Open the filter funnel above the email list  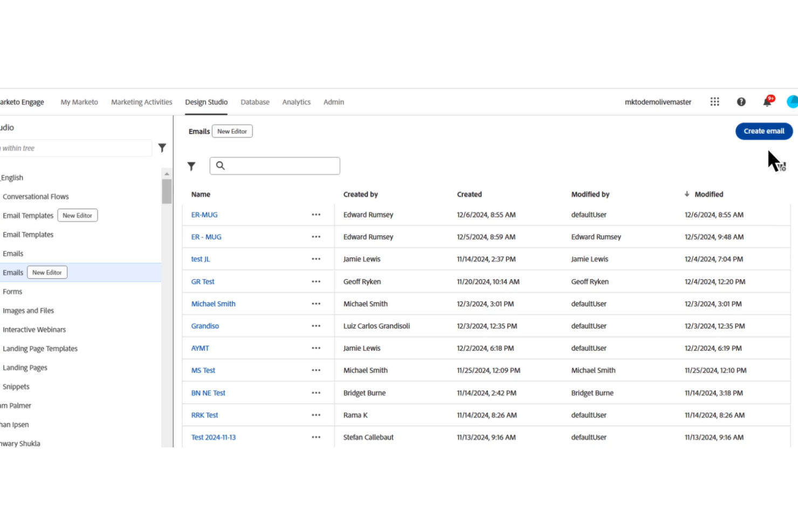[x=191, y=166]
